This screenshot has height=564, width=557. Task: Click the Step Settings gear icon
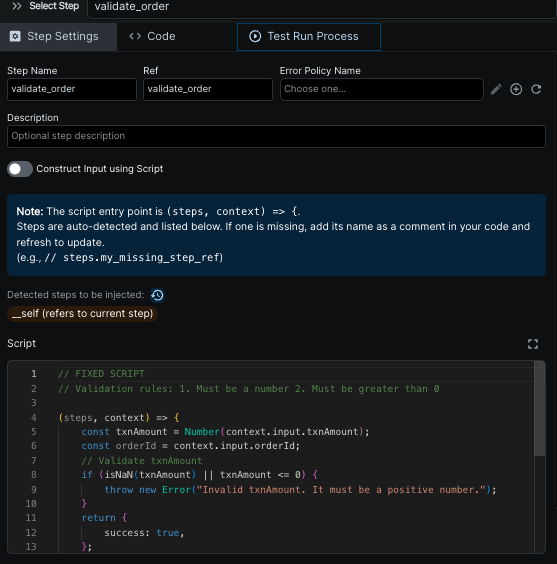(15, 36)
